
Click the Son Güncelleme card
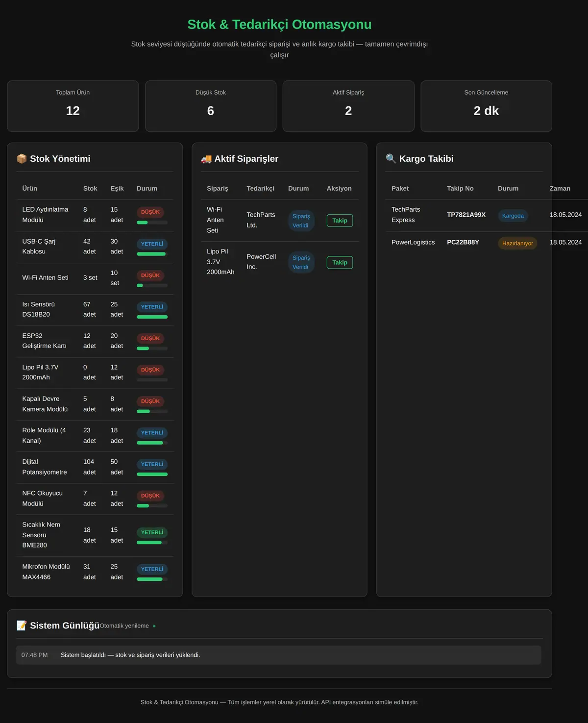[x=486, y=106]
